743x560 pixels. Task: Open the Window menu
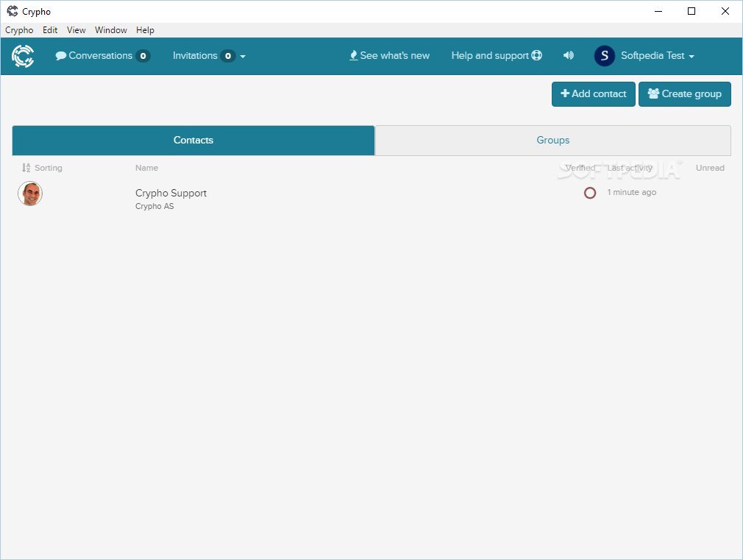pos(111,30)
